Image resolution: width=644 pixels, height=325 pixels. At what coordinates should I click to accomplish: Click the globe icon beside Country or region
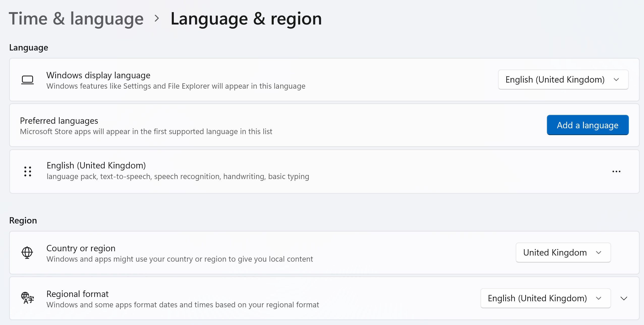click(x=27, y=253)
